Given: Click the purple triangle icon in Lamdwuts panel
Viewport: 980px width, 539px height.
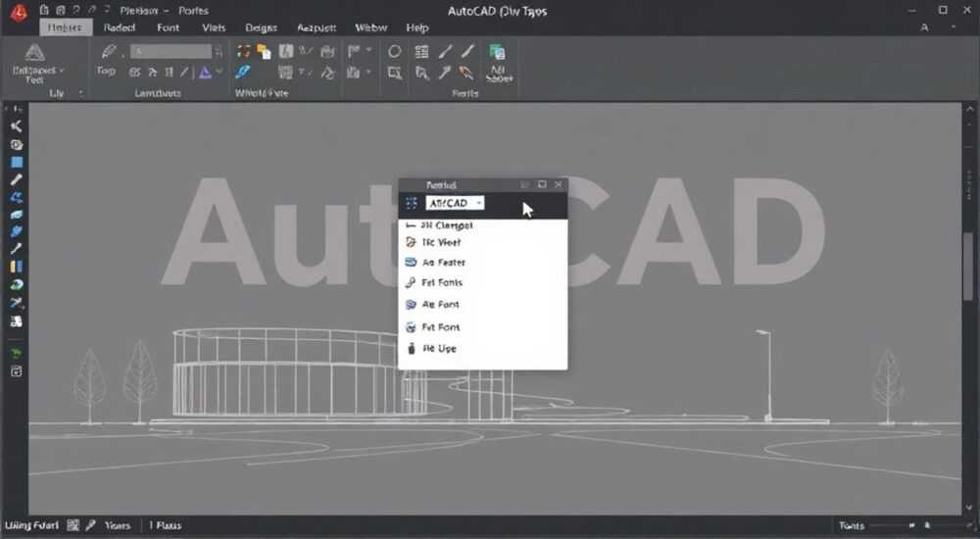Looking at the screenshot, I should tap(205, 73).
